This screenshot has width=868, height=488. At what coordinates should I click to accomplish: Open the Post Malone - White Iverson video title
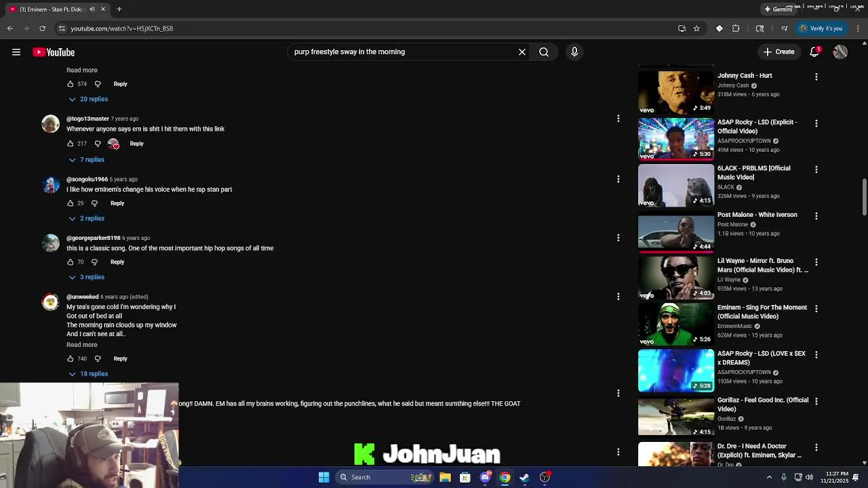coord(757,215)
